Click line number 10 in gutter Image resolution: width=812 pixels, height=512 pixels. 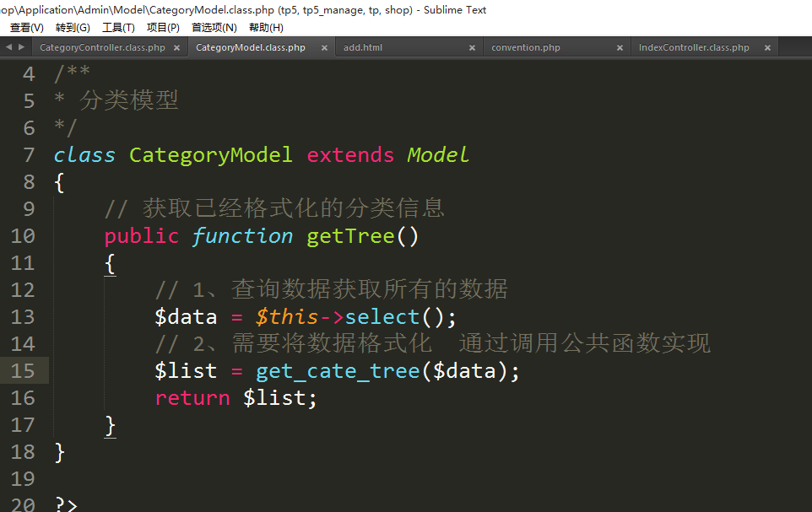(x=23, y=236)
